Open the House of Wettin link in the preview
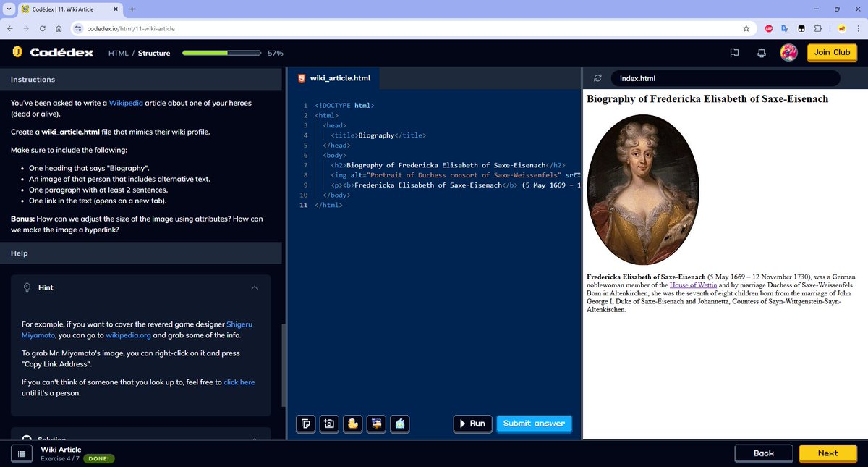The image size is (868, 467). (x=693, y=285)
